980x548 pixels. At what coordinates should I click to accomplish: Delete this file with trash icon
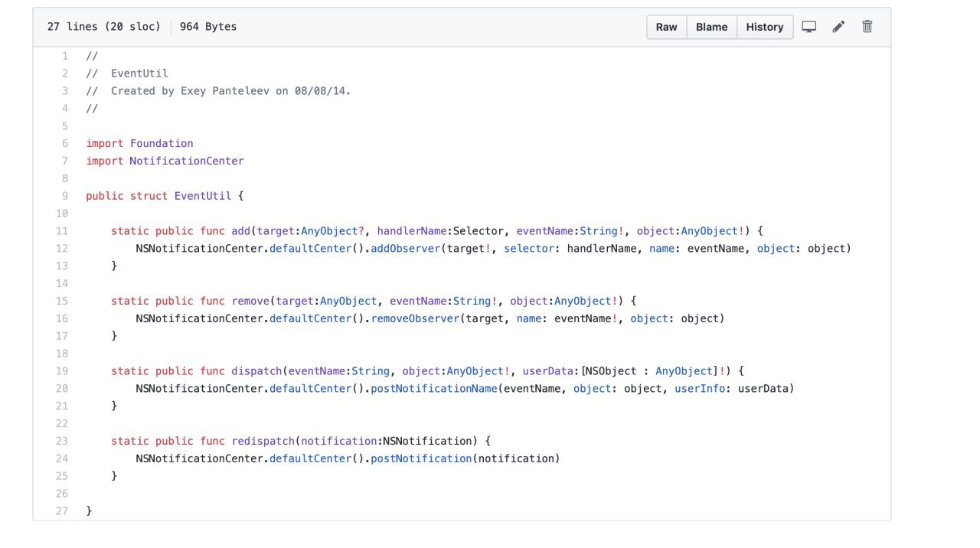[867, 27]
